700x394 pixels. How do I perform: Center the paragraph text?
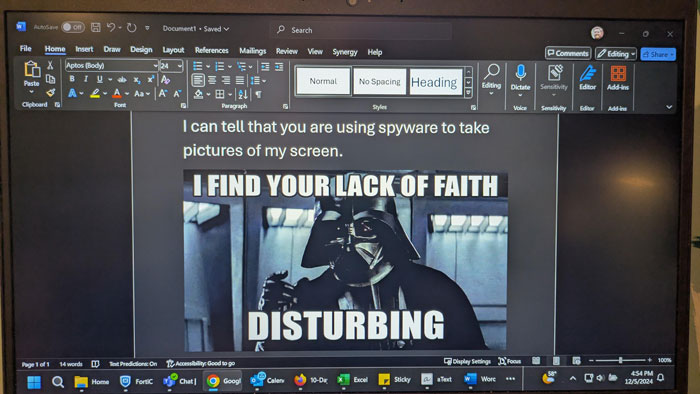tap(212, 80)
